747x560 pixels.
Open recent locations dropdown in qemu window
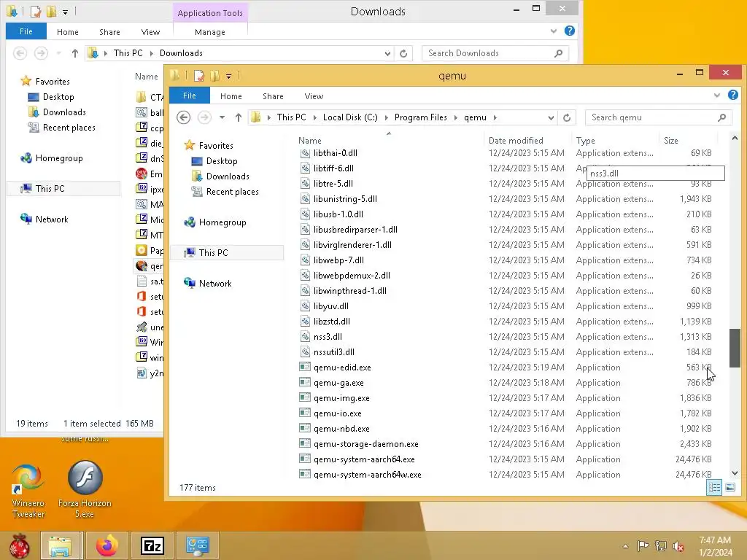[x=222, y=117]
